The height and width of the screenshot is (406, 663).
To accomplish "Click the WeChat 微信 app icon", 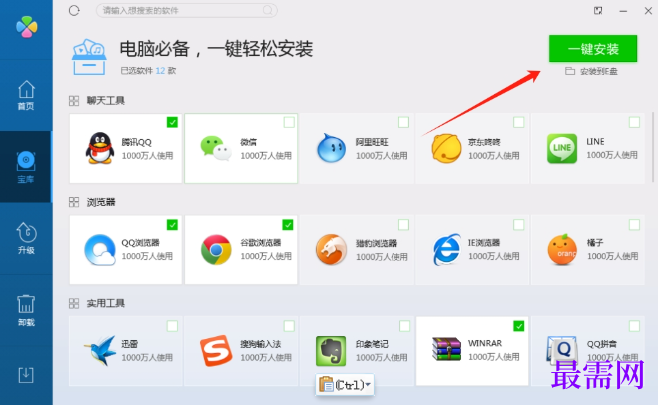I will click(216, 148).
